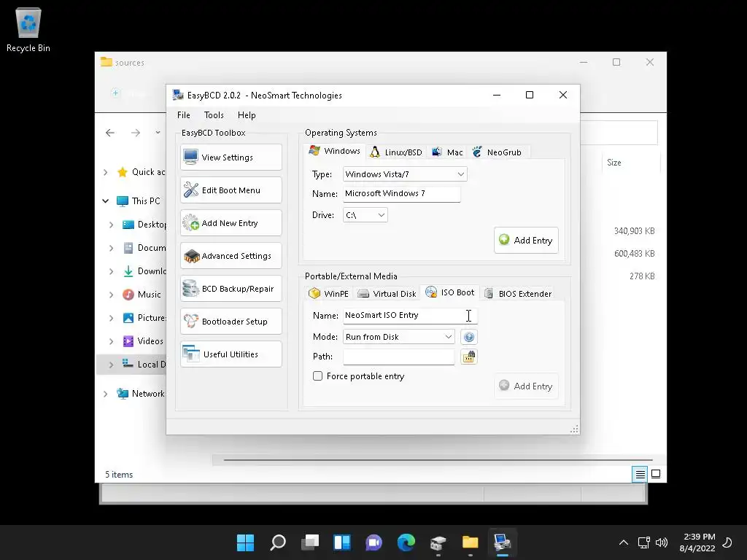Select Downloads in sources window sidebar
Viewport: 747px width, 560px height.
coord(152,271)
